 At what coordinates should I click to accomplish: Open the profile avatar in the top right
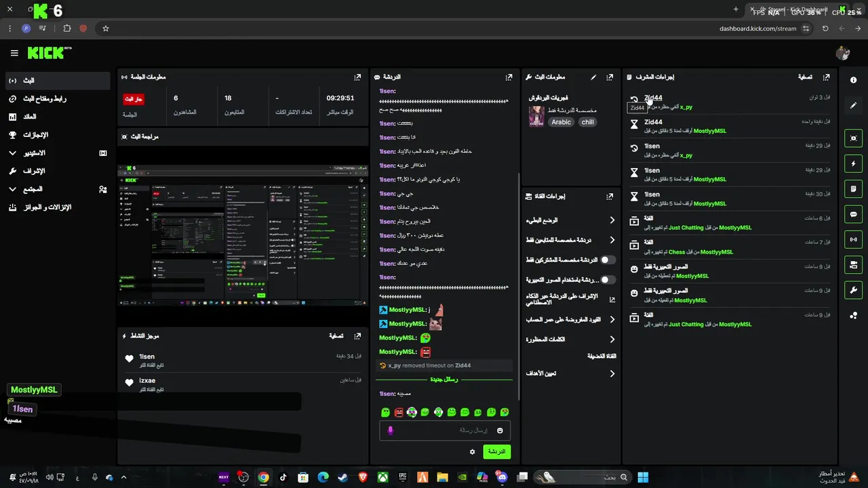pyautogui.click(x=843, y=53)
